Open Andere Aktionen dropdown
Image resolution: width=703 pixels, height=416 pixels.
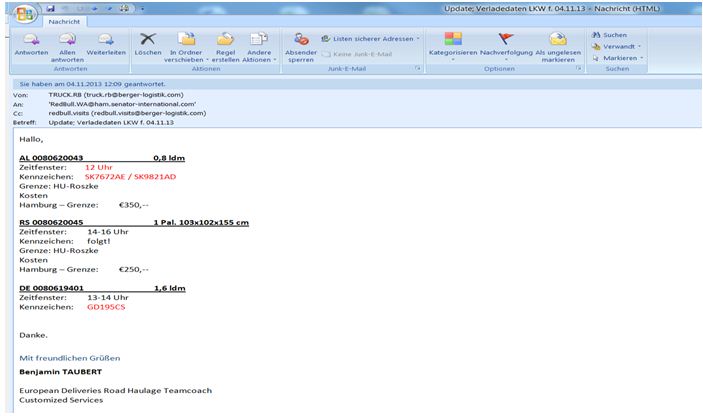(x=259, y=48)
